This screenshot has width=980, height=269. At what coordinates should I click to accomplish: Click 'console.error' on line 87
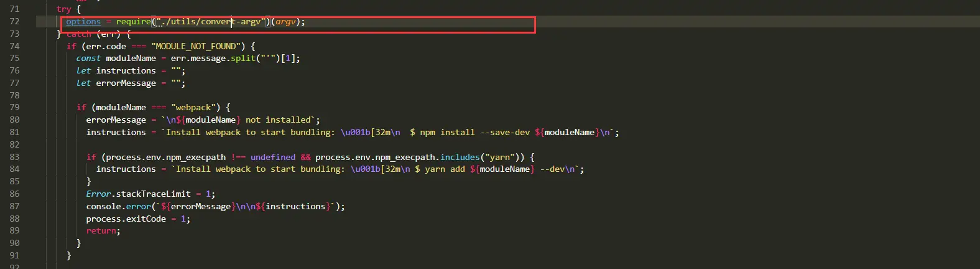[x=119, y=206]
